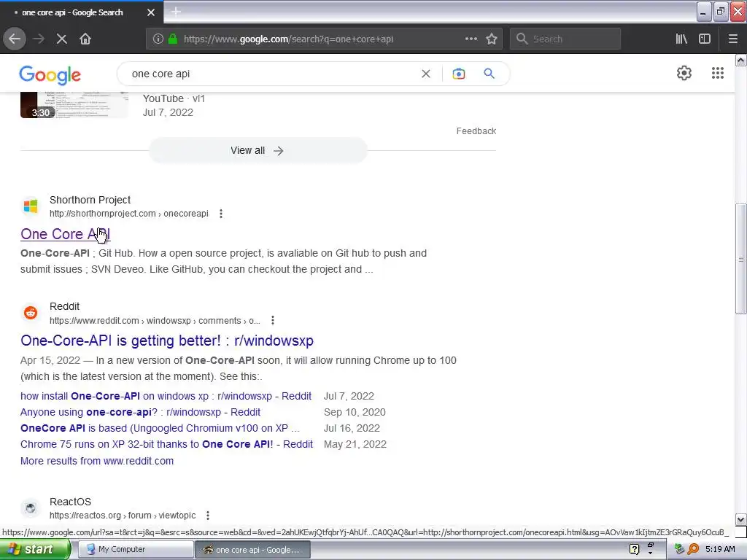This screenshot has height=560, width=747.
Task: Open more options for Reddit result
Action: (x=273, y=321)
